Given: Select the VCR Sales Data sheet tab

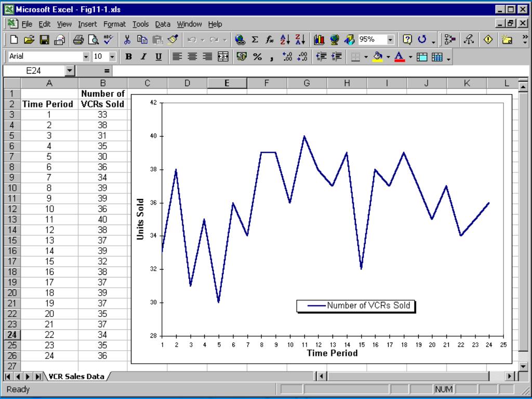Looking at the screenshot, I should [x=77, y=376].
